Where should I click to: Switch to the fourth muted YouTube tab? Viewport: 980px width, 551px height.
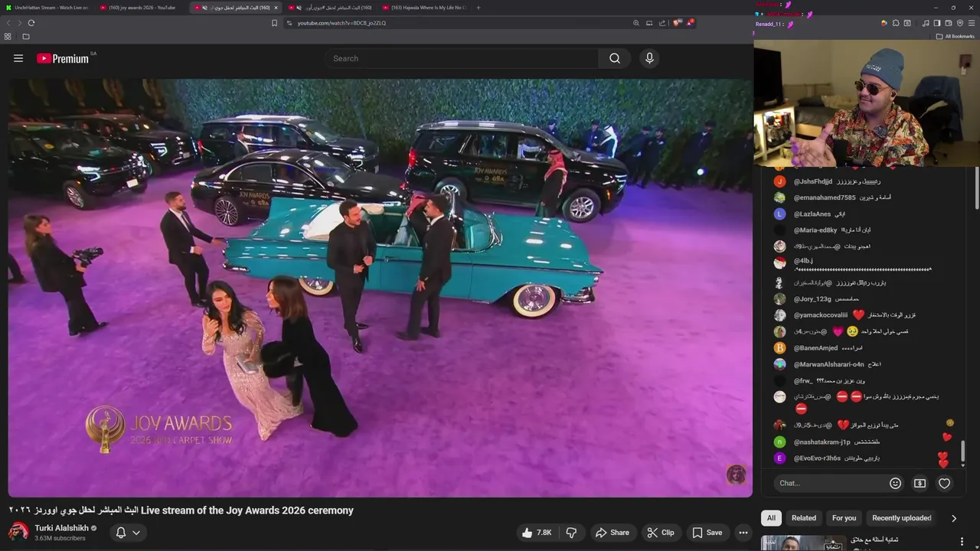click(x=330, y=8)
